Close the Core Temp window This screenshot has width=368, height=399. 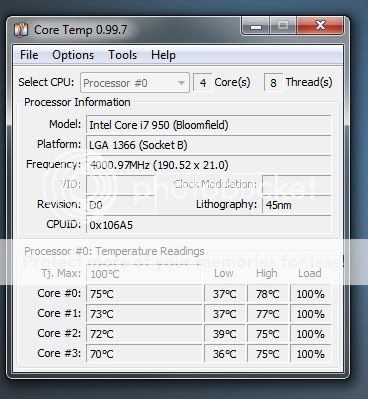point(320,26)
